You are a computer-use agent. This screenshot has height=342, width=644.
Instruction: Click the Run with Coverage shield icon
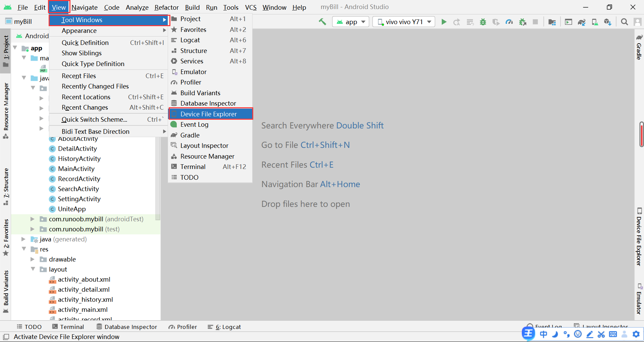(x=496, y=22)
